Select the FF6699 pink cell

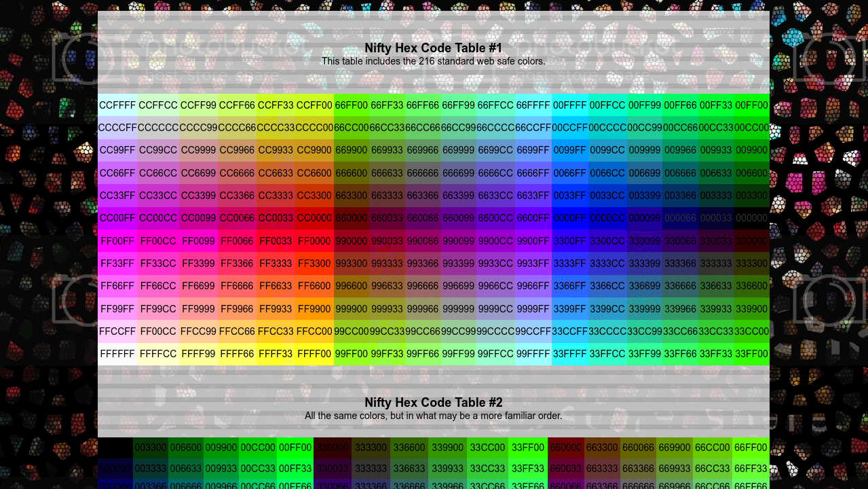click(198, 286)
